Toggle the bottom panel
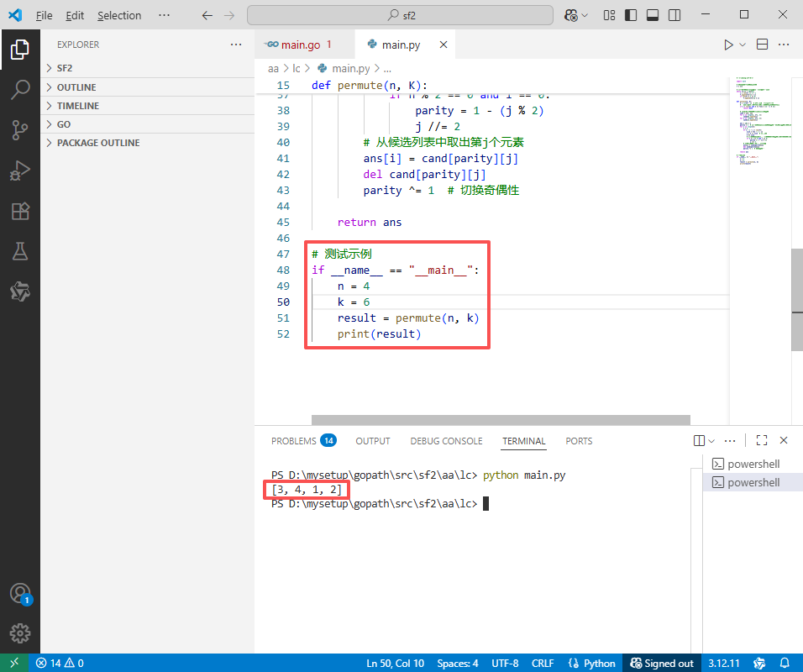The image size is (803, 672). click(653, 15)
